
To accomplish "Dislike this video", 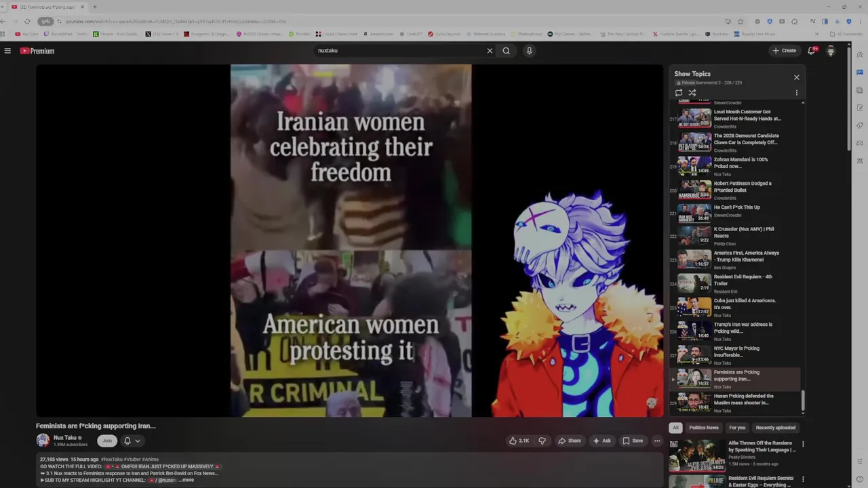I will point(542,441).
